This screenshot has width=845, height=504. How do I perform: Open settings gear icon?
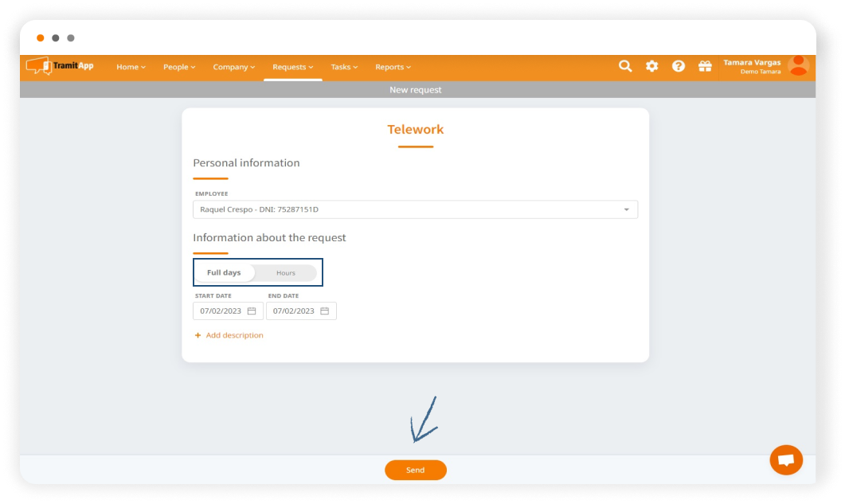(651, 66)
